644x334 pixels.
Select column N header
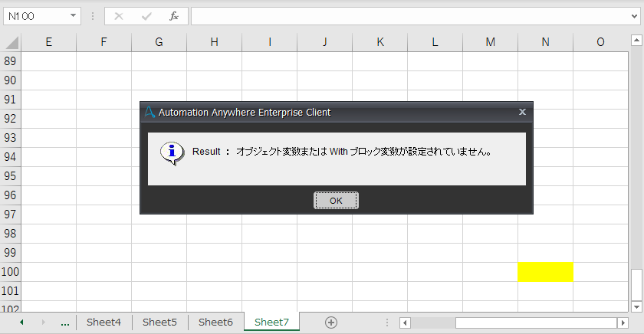click(545, 42)
